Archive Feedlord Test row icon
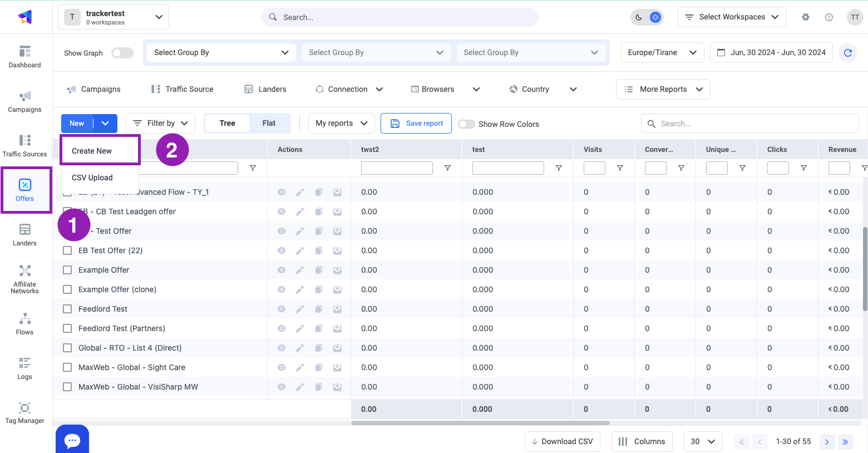This screenshot has height=453, width=868. click(x=337, y=309)
